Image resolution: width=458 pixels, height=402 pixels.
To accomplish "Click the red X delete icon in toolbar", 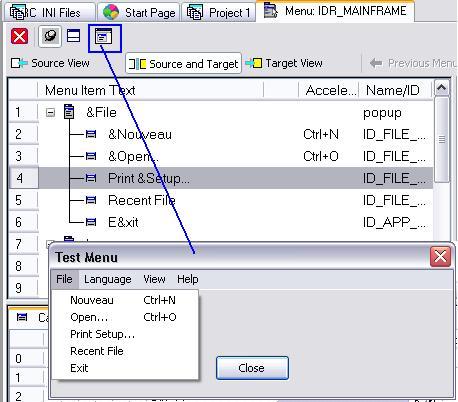I will point(19,36).
